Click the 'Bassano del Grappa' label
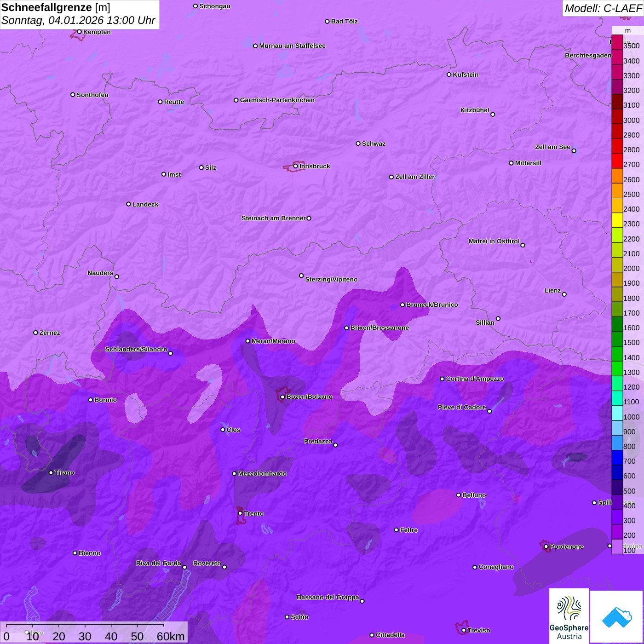This screenshot has height=644, width=644. 328,597
